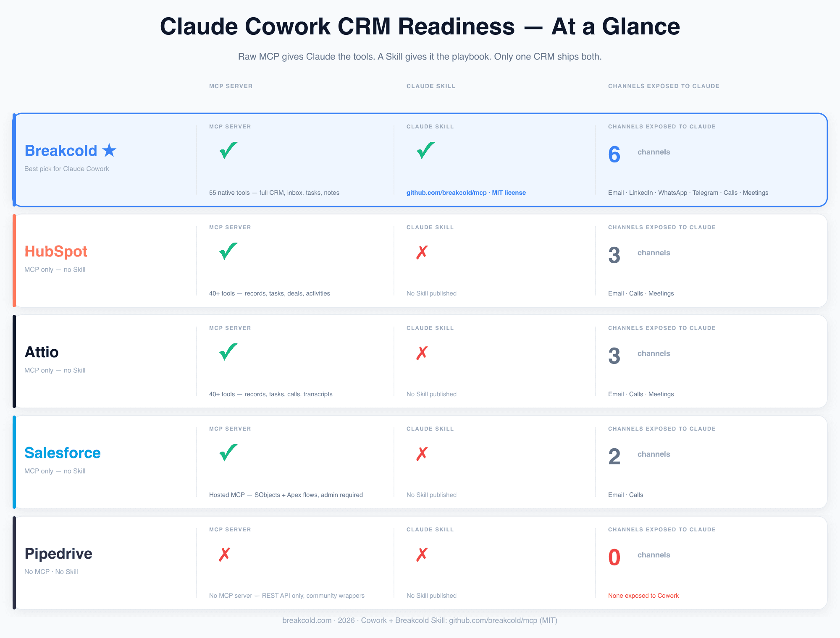The width and height of the screenshot is (840, 638).
Task: Click the star icon beside Breakcold
Action: [109, 150]
